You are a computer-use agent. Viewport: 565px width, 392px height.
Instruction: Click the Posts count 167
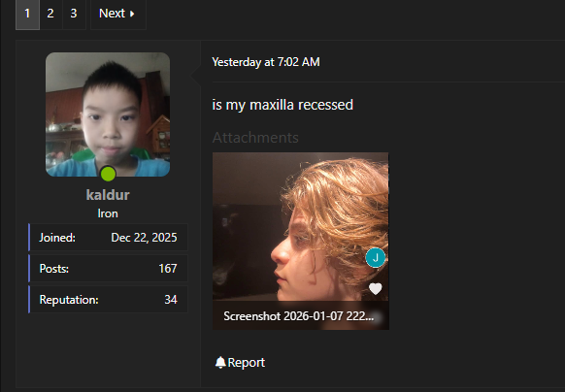click(168, 269)
